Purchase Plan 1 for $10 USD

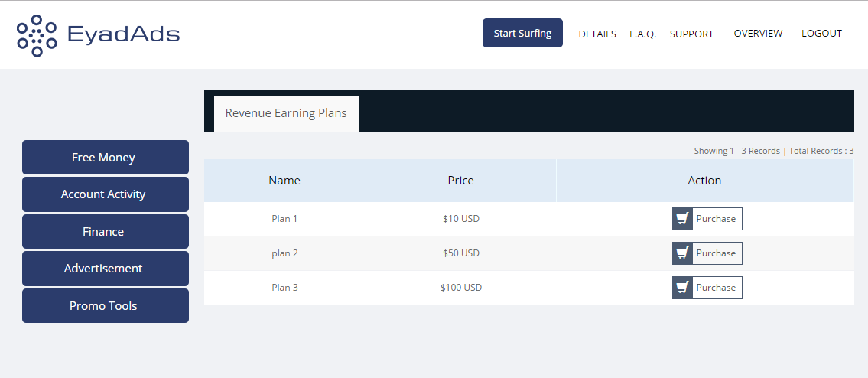[707, 219]
